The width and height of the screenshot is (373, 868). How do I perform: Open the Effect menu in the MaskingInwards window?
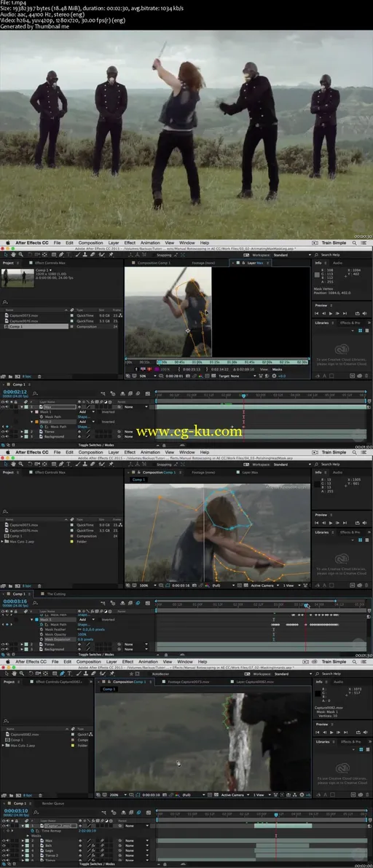click(127, 661)
